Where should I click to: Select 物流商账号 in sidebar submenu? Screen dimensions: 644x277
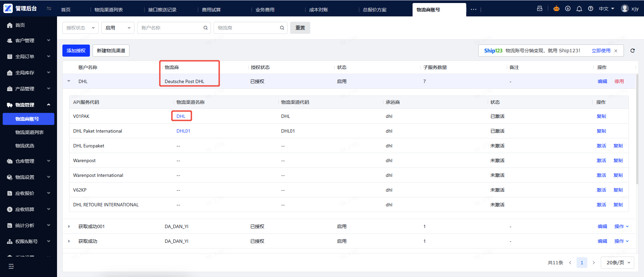pyautogui.click(x=29, y=119)
